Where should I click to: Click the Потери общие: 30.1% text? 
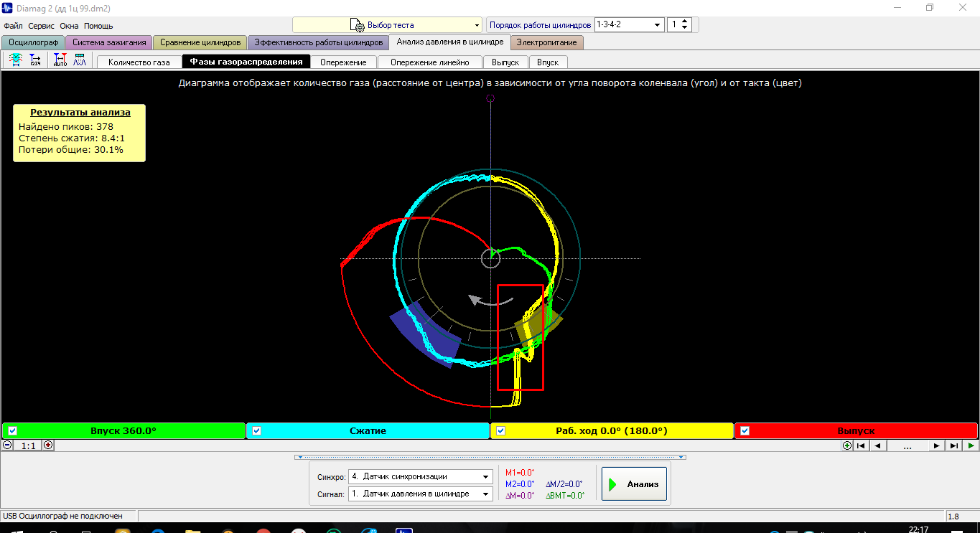point(71,150)
